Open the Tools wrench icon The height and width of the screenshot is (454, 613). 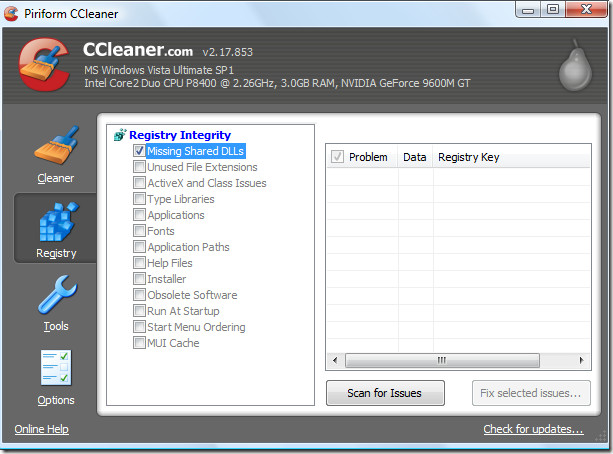coord(57,295)
